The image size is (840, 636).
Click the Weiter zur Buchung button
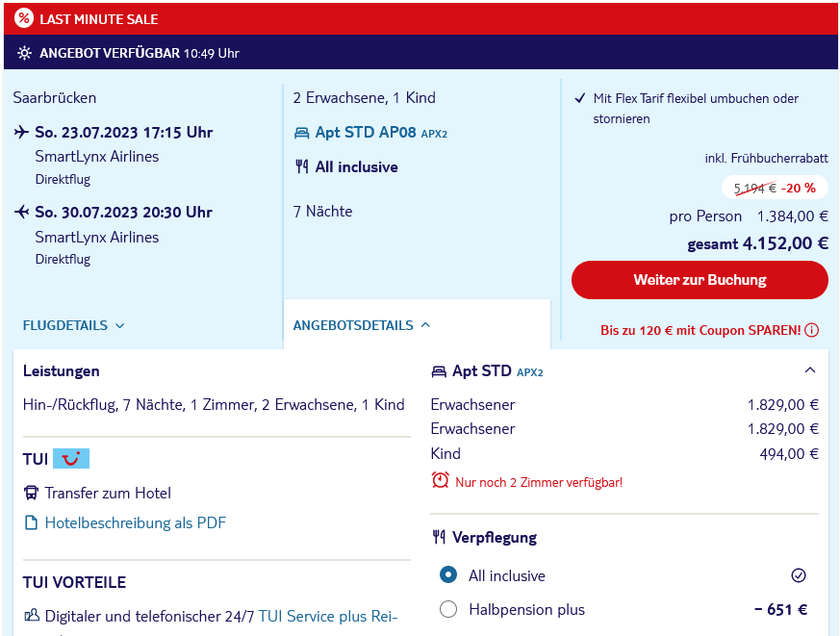pos(700,280)
